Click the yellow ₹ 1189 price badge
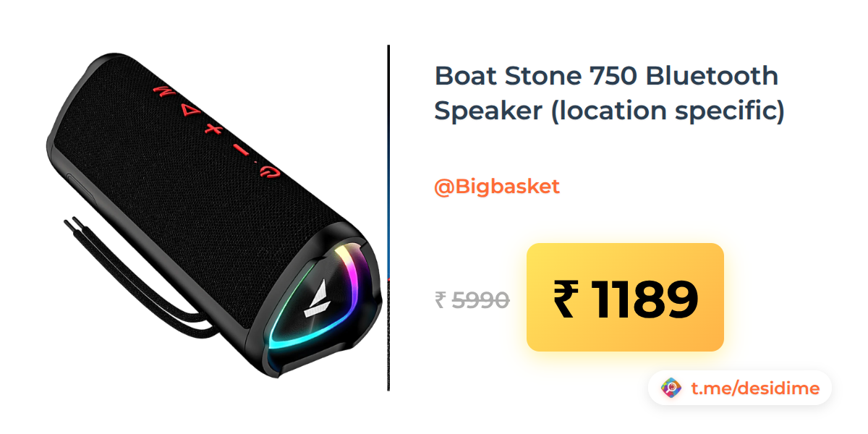The width and height of the screenshot is (868, 434). click(625, 297)
